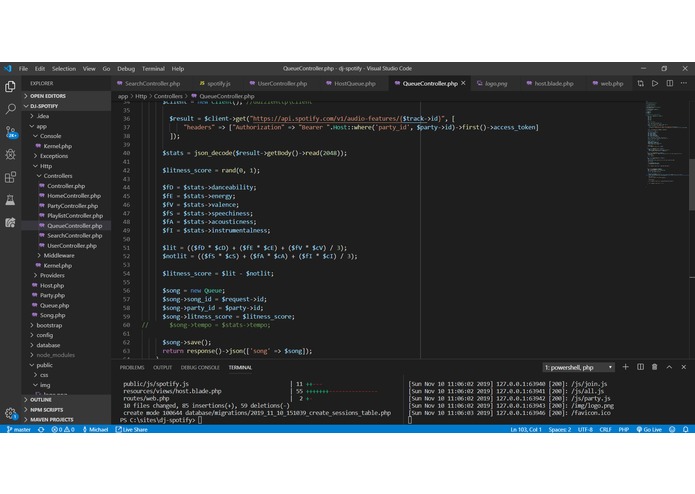Open the editor More Actions ellipsis

(x=684, y=83)
